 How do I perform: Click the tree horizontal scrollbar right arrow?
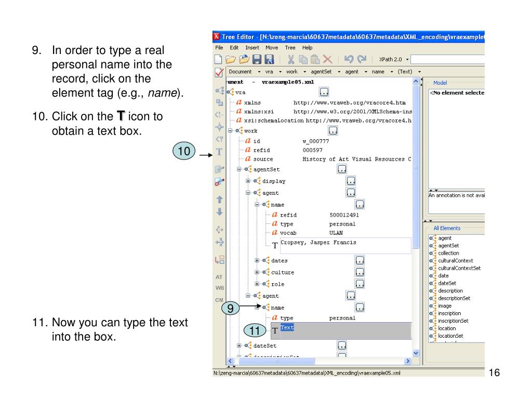pyautogui.click(x=408, y=361)
